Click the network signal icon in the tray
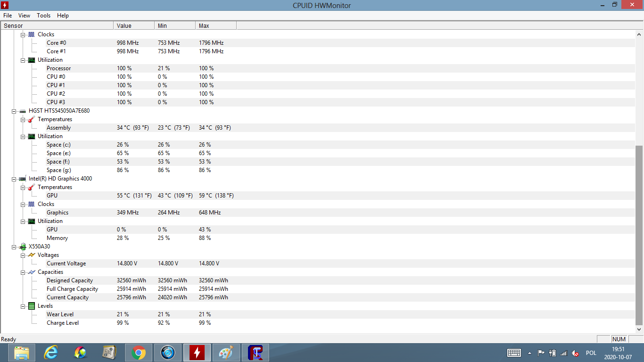This screenshot has height=362, width=644. 564,353
